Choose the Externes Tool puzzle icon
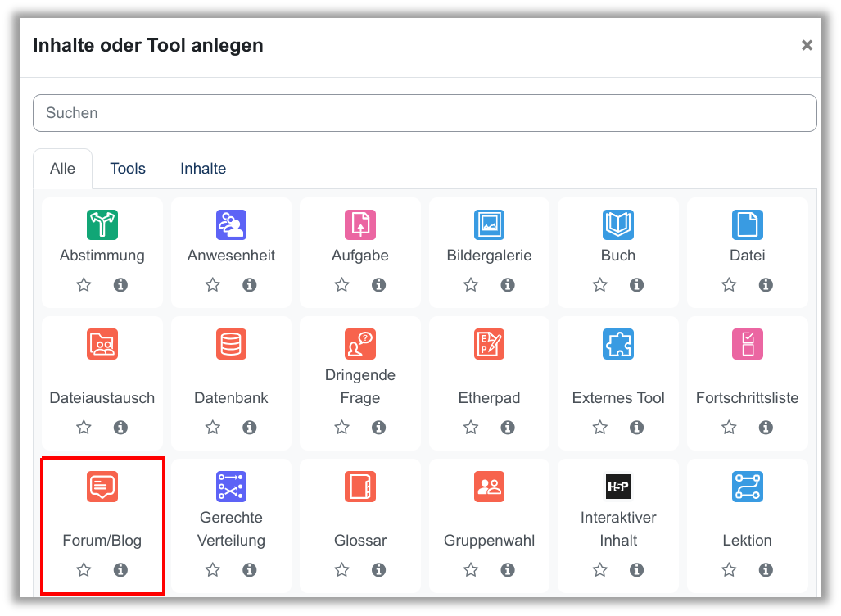This screenshot has height=616, width=841. click(617, 344)
